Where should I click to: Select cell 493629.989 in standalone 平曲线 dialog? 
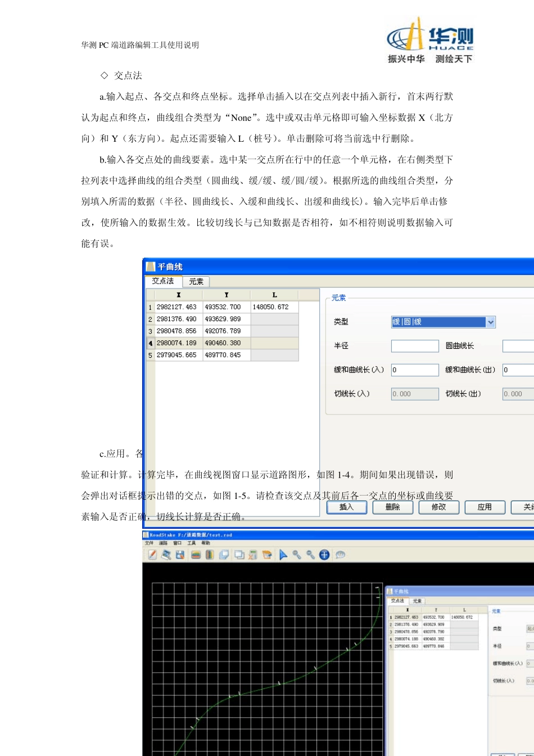227,319
